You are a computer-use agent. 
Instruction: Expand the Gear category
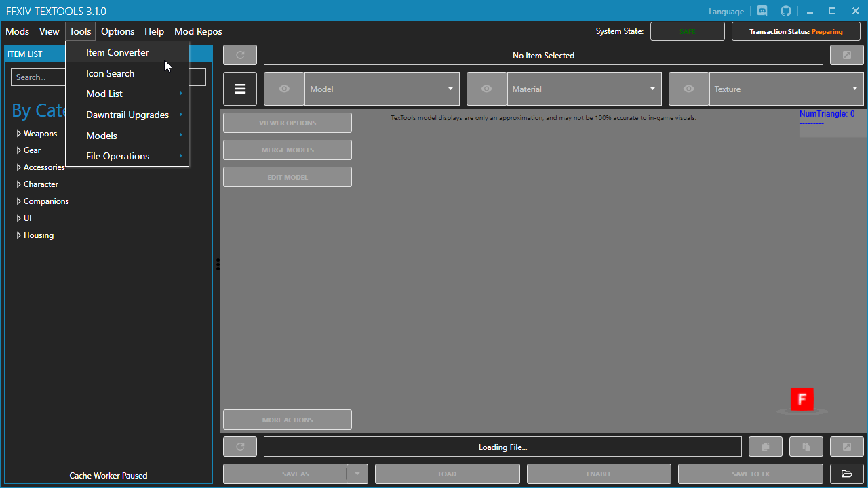19,150
